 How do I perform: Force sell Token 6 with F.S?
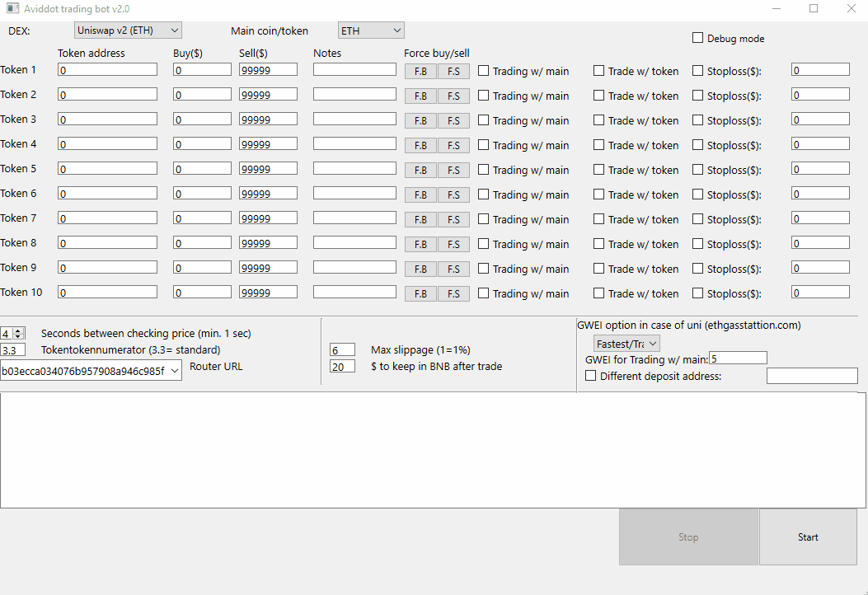pyautogui.click(x=453, y=194)
